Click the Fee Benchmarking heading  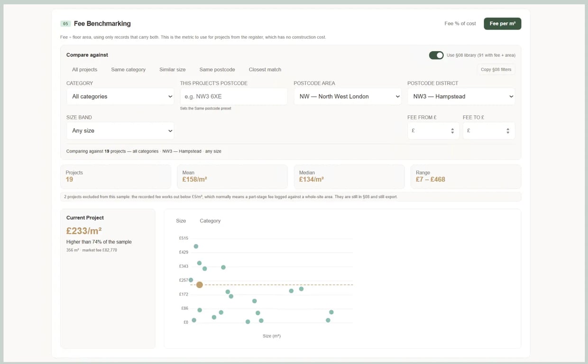[x=102, y=24]
